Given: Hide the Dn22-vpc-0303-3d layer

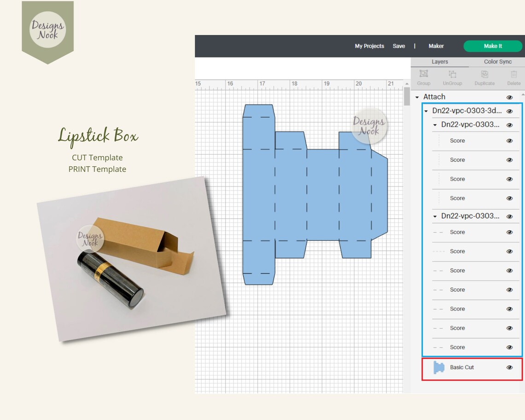Looking at the screenshot, I should click(x=509, y=111).
